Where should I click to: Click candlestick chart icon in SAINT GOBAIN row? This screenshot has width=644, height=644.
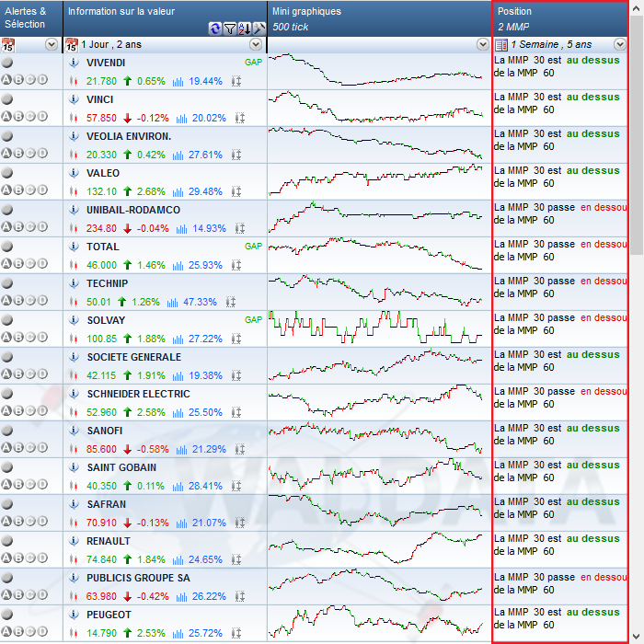click(74, 486)
